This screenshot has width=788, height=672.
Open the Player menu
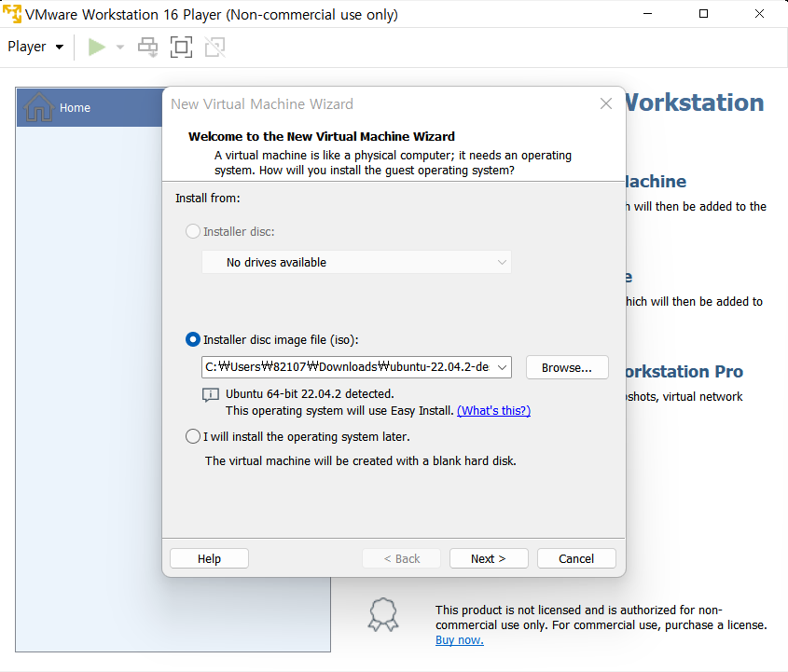click(35, 47)
